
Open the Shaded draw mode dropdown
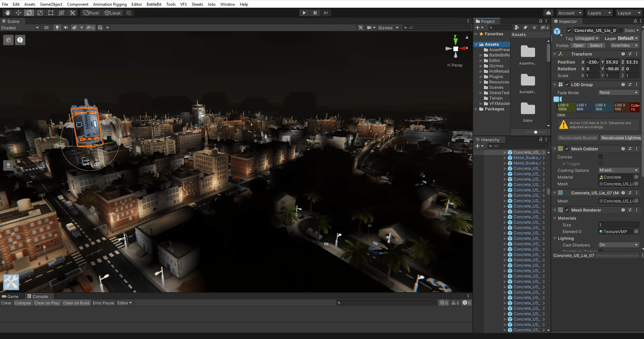pyautogui.click(x=20, y=28)
